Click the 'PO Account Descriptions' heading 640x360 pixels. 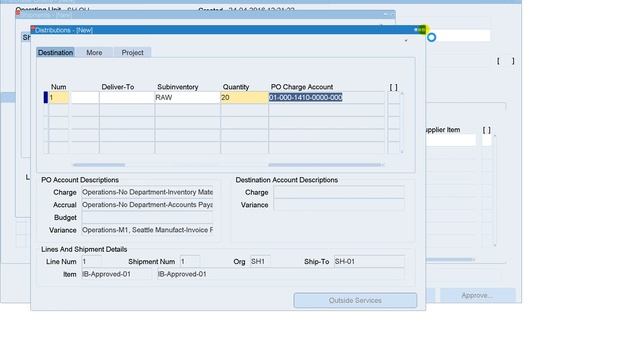[x=80, y=180]
